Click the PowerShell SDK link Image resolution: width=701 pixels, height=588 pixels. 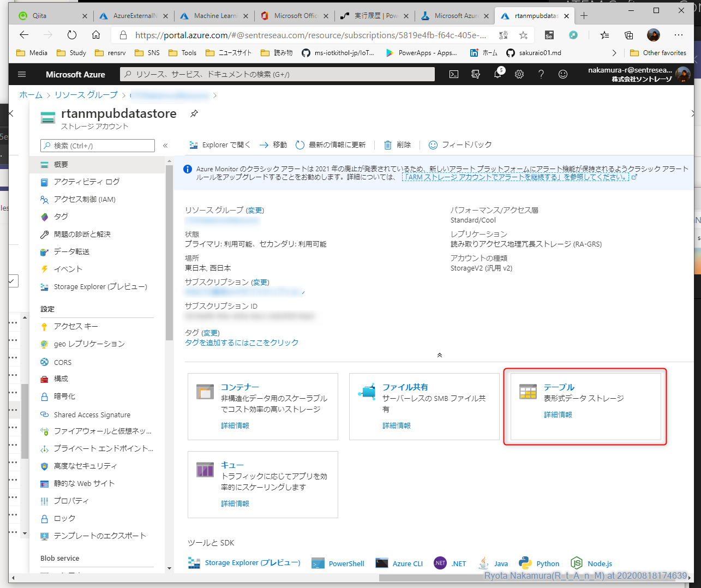pos(338,563)
